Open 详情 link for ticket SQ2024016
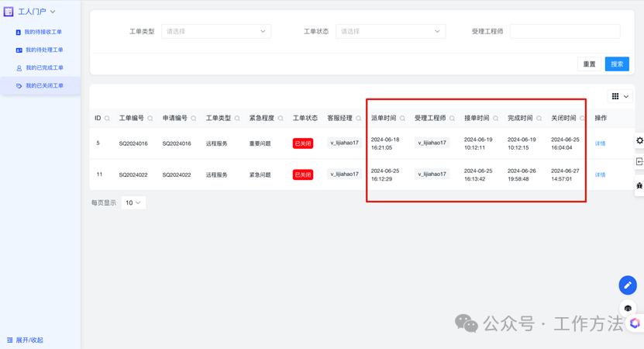The height and width of the screenshot is (349, 644). point(600,143)
